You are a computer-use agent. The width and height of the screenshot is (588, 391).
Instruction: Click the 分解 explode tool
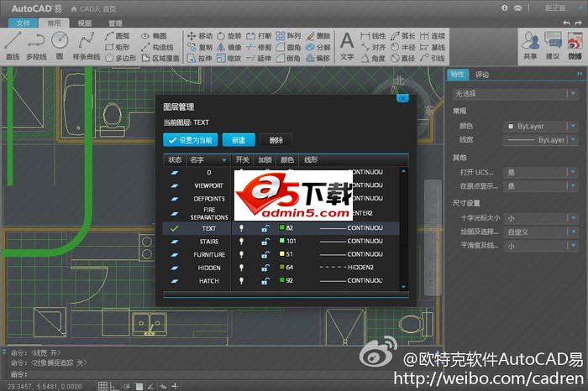tap(318, 47)
